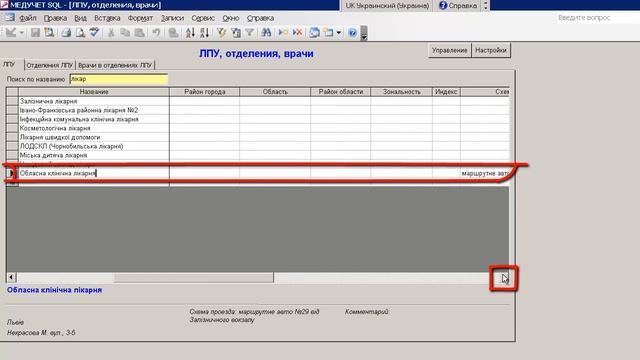Click the Undo arrow icon
Viewport: 640px width, 360px height.
coord(156,33)
